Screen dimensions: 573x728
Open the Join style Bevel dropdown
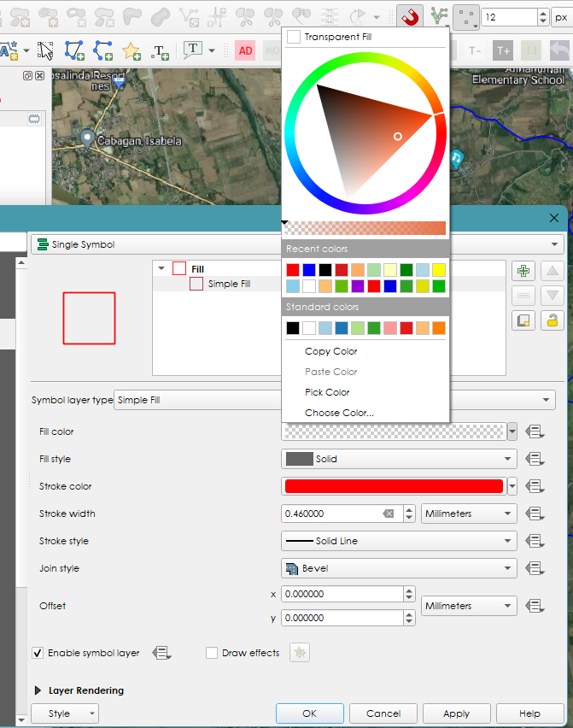[x=399, y=568]
